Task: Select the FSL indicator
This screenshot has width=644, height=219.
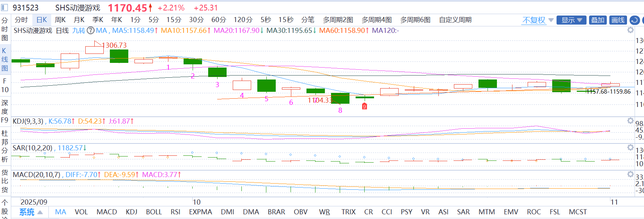Action: click(x=555, y=212)
